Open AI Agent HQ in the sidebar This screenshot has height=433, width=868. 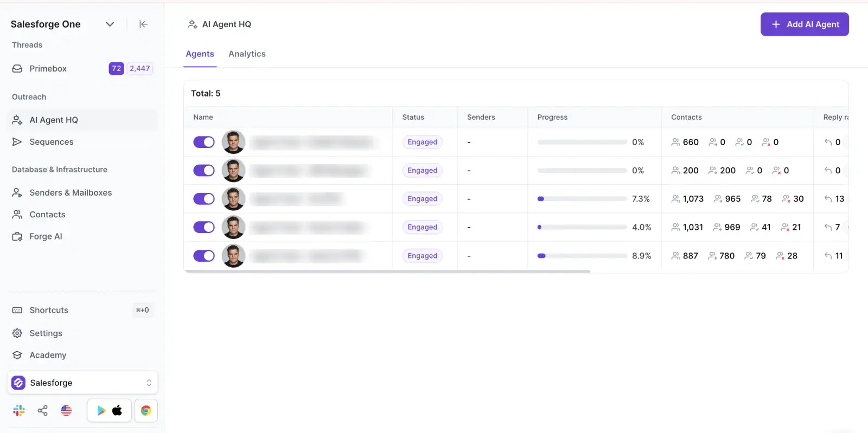click(x=82, y=120)
